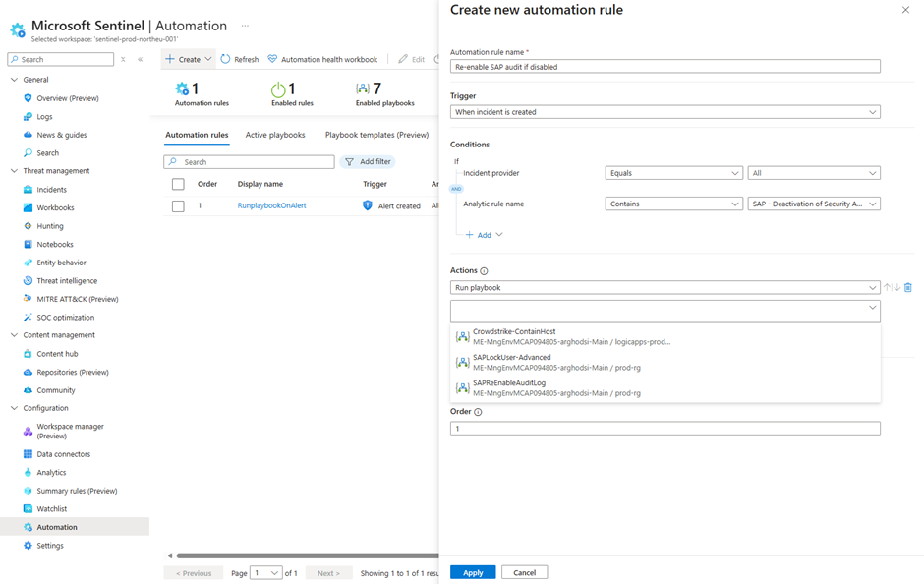Open Community icon in sidebar
Screen dimensions: 924x584
pos(28,390)
